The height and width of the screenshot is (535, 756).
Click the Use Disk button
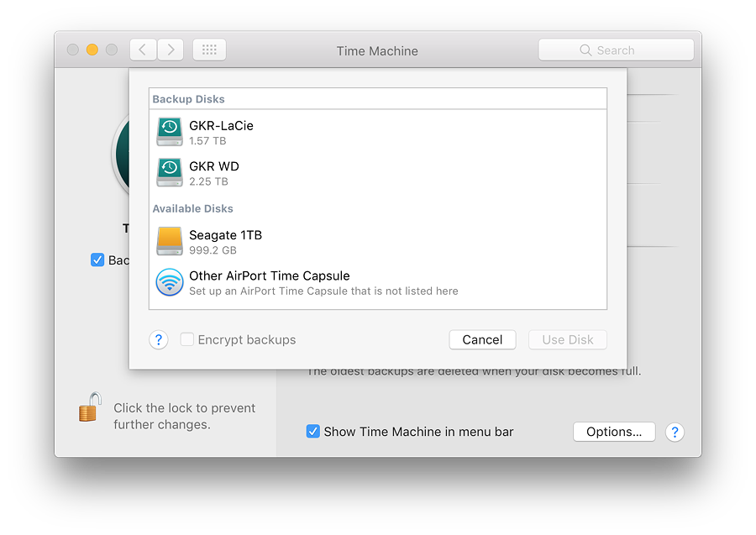[568, 340]
